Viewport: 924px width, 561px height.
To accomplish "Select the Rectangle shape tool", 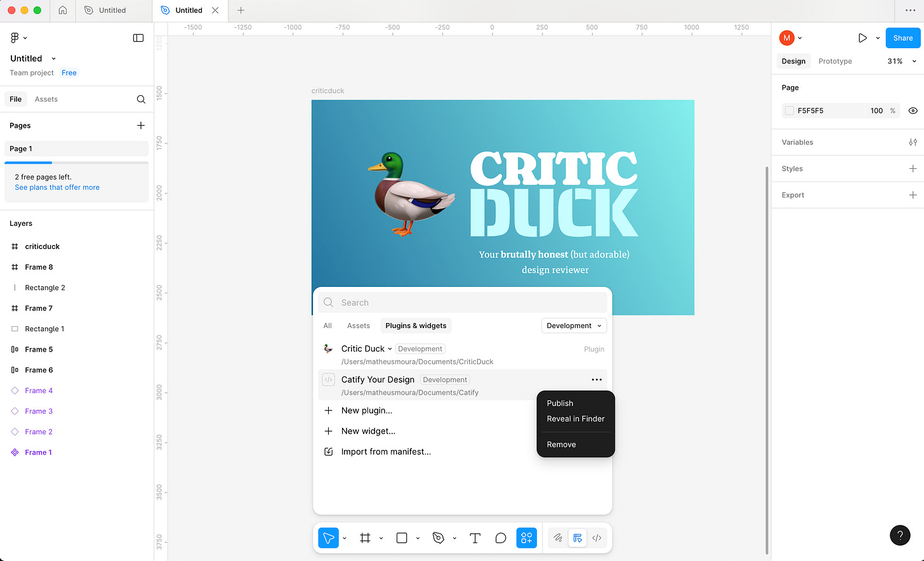I will coord(402,538).
